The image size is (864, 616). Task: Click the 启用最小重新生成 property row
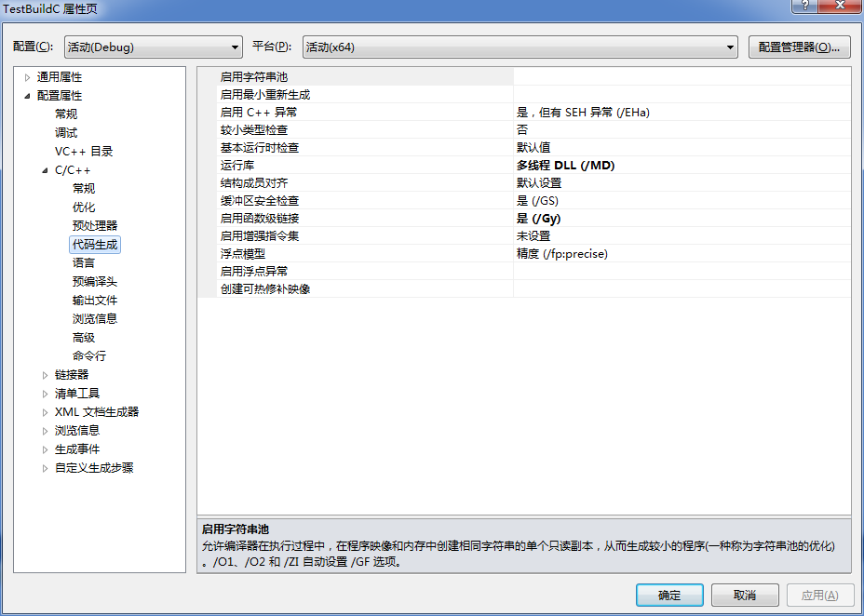pos(524,95)
